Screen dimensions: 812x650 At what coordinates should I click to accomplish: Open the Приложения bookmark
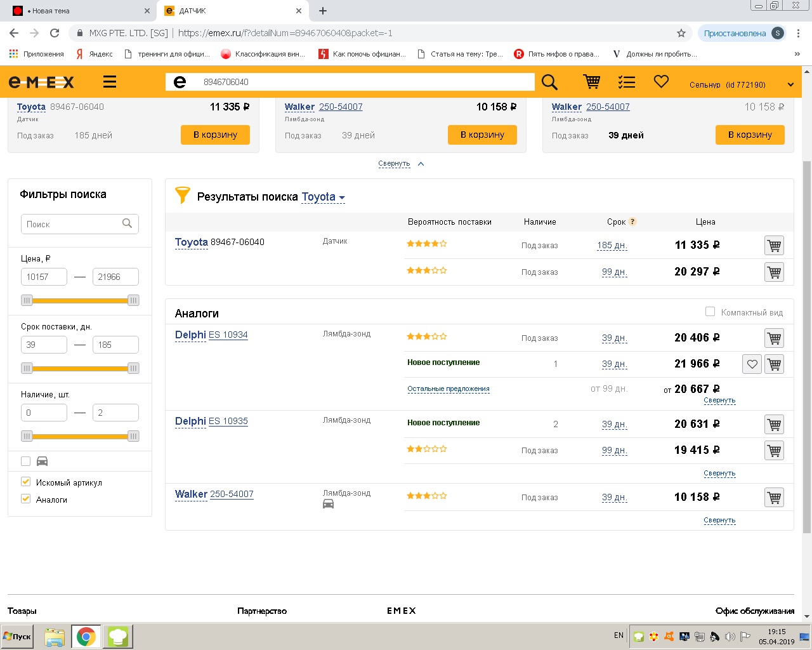37,54
